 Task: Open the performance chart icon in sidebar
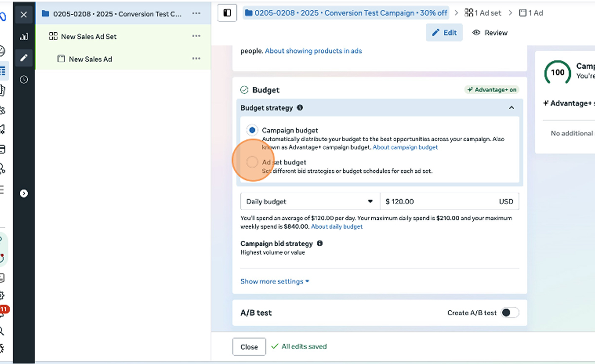(24, 37)
